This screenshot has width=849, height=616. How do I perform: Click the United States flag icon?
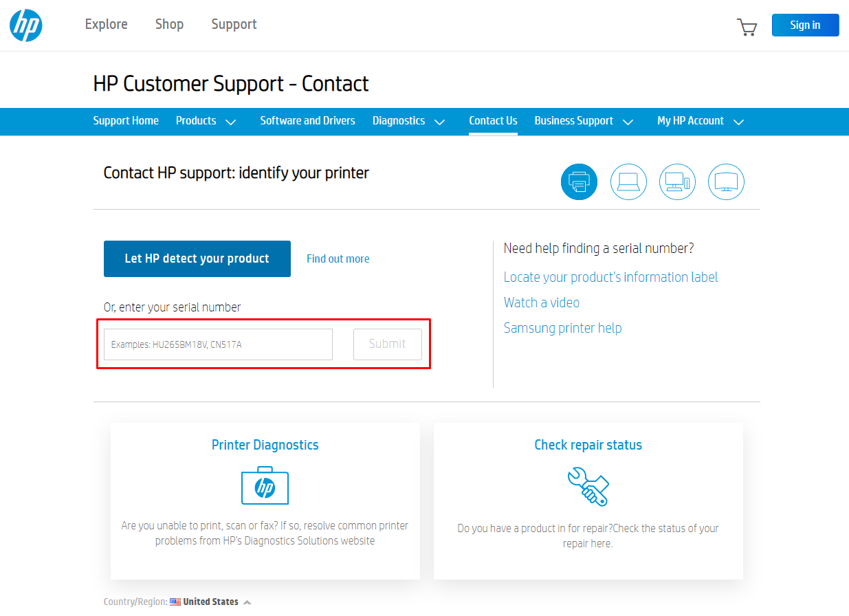point(175,602)
